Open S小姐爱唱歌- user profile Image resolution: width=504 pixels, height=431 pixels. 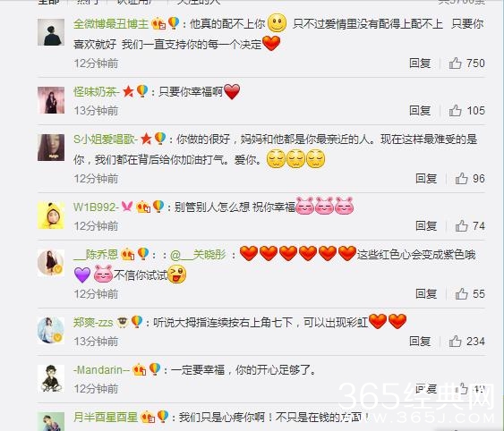106,139
